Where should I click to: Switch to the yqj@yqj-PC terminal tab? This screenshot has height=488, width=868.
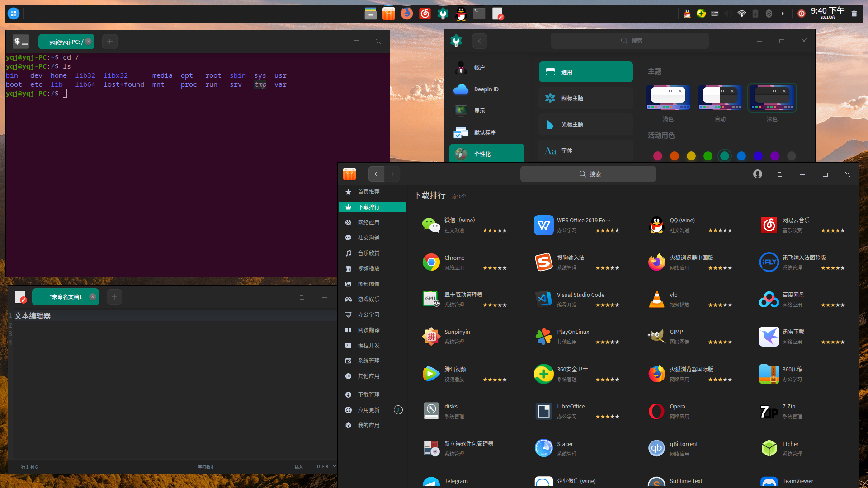click(x=66, y=42)
